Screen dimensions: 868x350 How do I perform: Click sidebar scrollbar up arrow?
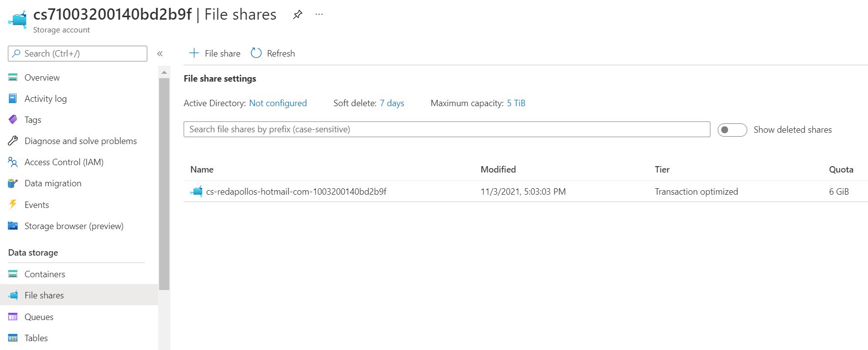coord(164,72)
